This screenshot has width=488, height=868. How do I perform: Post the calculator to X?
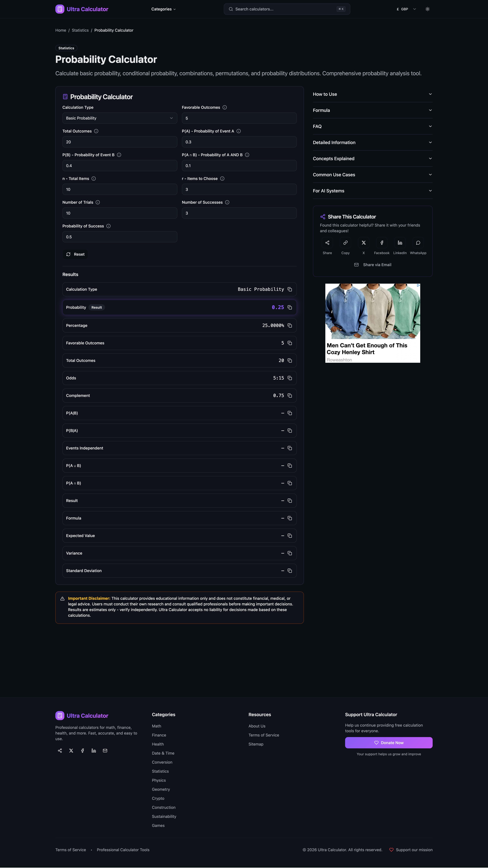point(363,243)
